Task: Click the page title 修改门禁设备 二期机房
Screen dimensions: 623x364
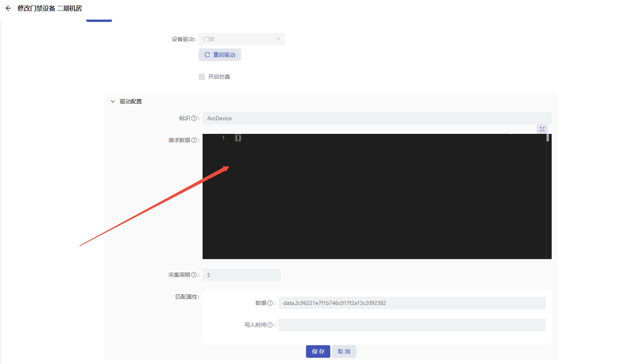Action: click(50, 8)
